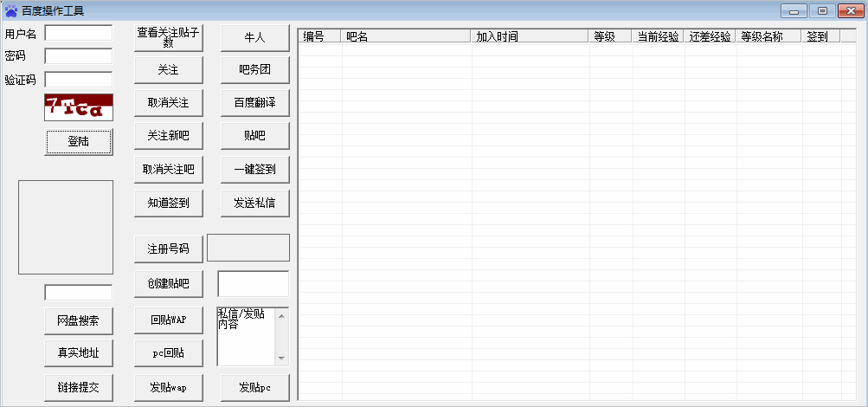Click the 创建贴吧 create bar button
Image resolution: width=868 pixels, height=407 pixels.
pos(169,284)
